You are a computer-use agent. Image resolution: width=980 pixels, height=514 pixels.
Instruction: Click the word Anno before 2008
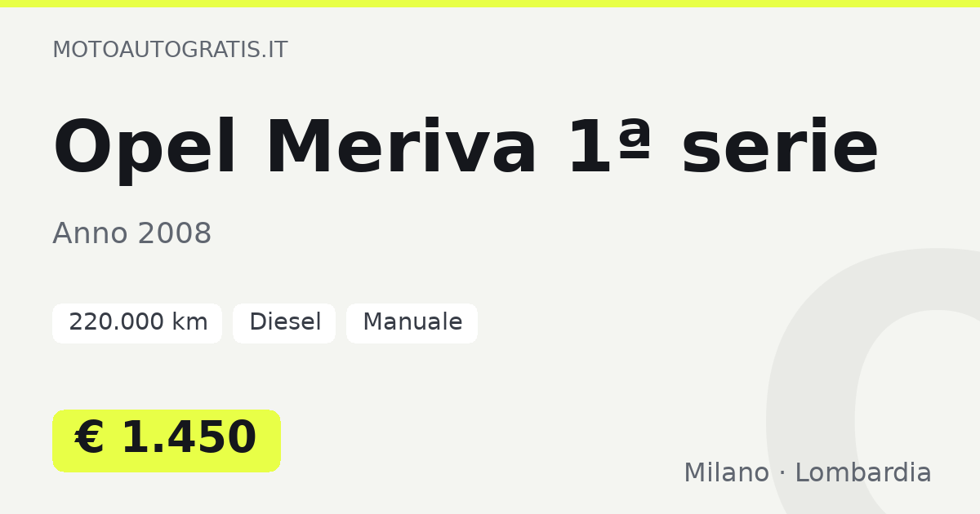coord(90,234)
